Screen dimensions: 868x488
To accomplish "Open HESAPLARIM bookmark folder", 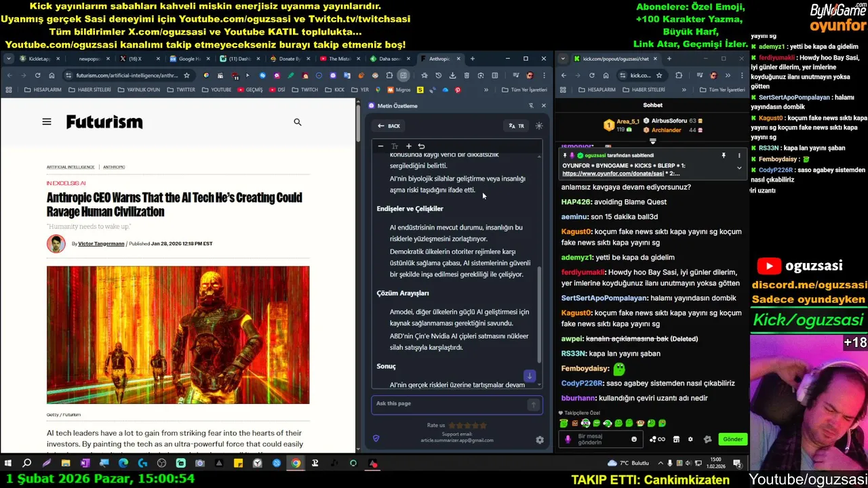I will (44, 89).
